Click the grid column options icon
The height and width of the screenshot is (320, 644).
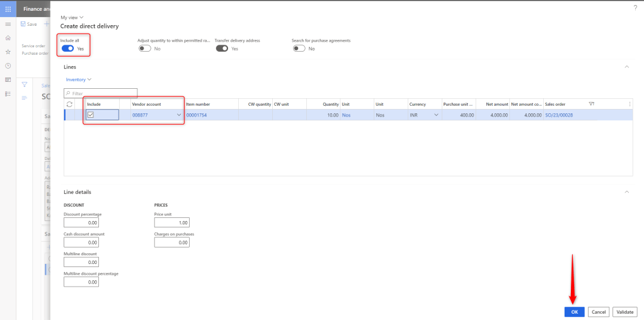point(630,104)
